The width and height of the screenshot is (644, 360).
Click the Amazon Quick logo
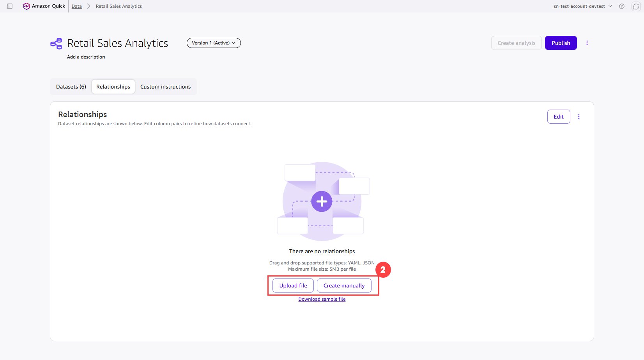[44, 6]
